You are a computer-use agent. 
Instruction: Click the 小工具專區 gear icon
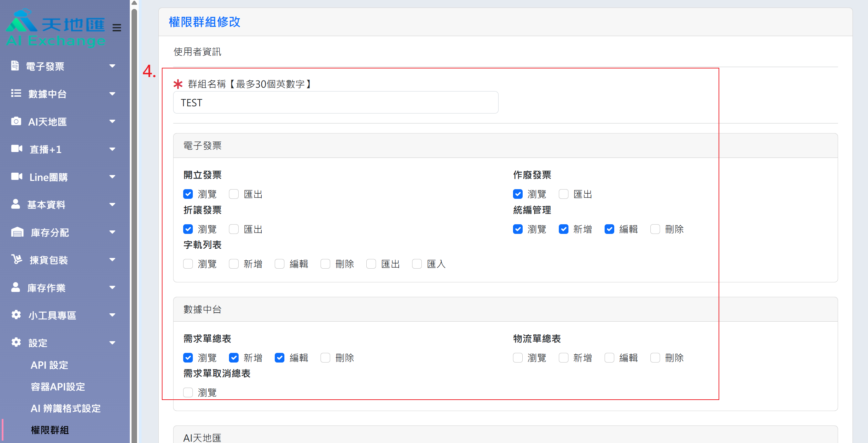point(16,315)
